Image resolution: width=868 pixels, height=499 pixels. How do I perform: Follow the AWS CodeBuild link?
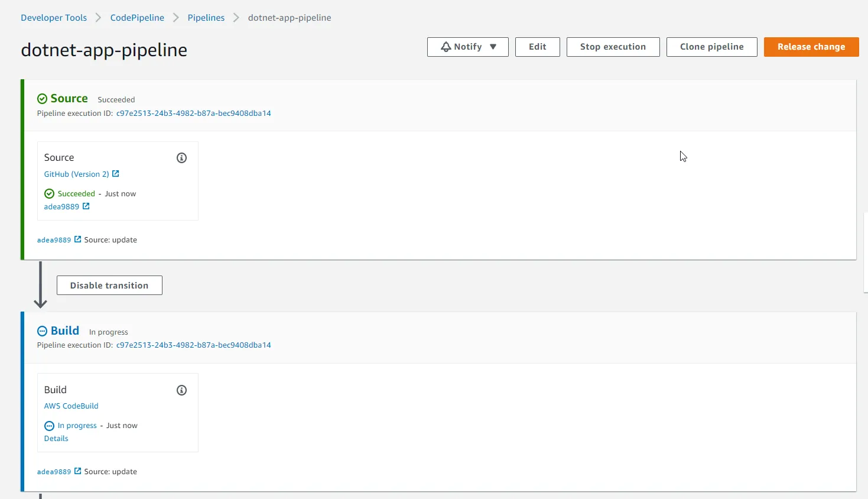coord(71,406)
